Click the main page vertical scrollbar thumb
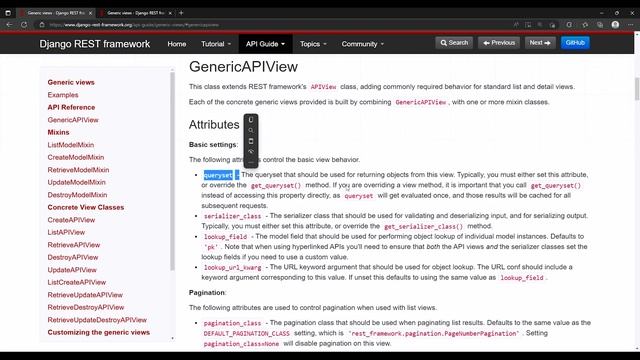 [x=637, y=89]
